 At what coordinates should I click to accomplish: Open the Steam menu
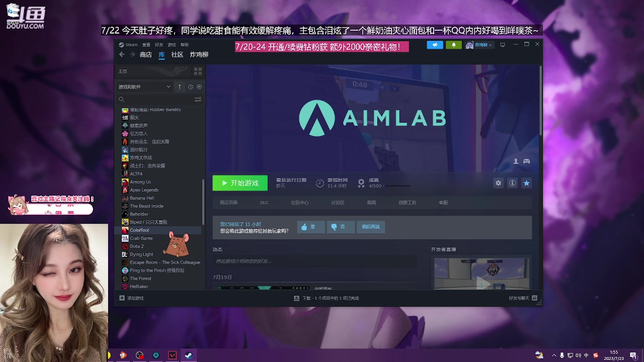click(128, 45)
